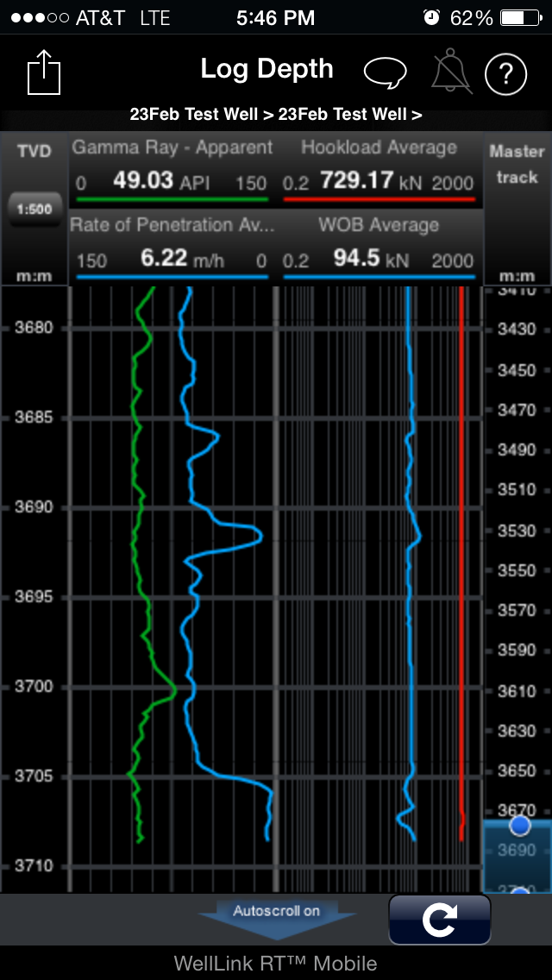Click the alarm clock status bar icon

click(431, 17)
